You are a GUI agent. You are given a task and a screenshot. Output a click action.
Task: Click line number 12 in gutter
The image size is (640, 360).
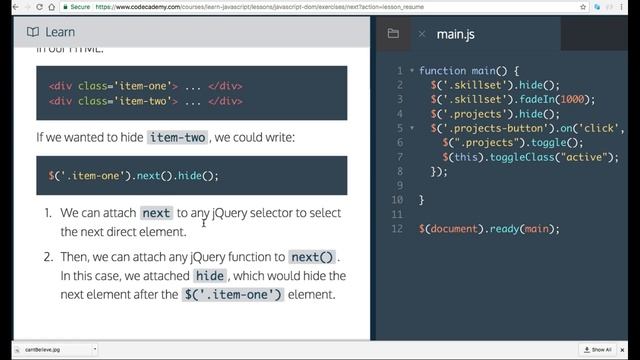point(397,229)
